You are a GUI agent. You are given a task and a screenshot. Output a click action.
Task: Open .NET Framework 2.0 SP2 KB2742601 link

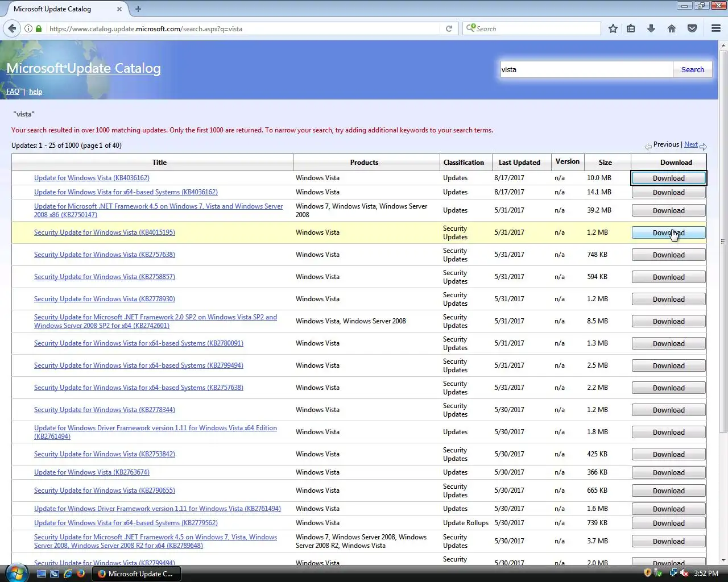coord(155,321)
